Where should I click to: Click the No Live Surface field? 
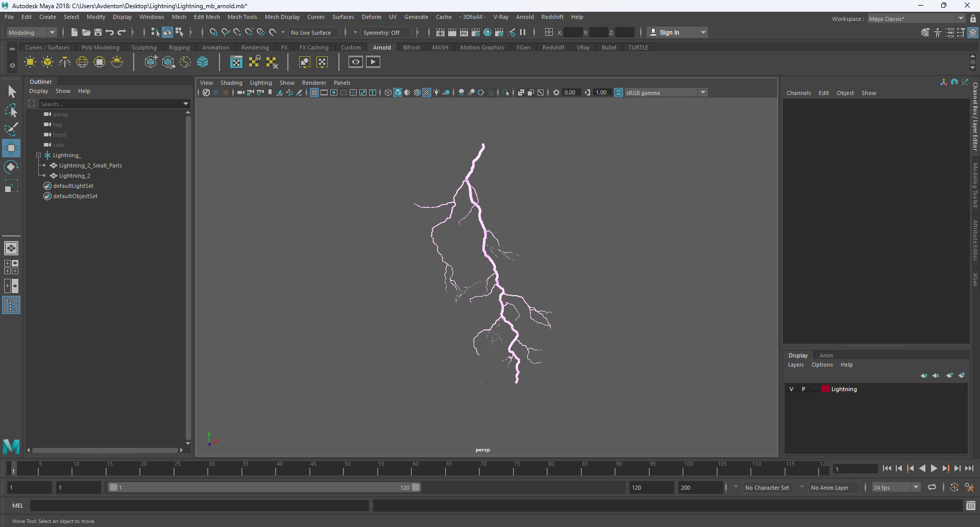pos(313,32)
